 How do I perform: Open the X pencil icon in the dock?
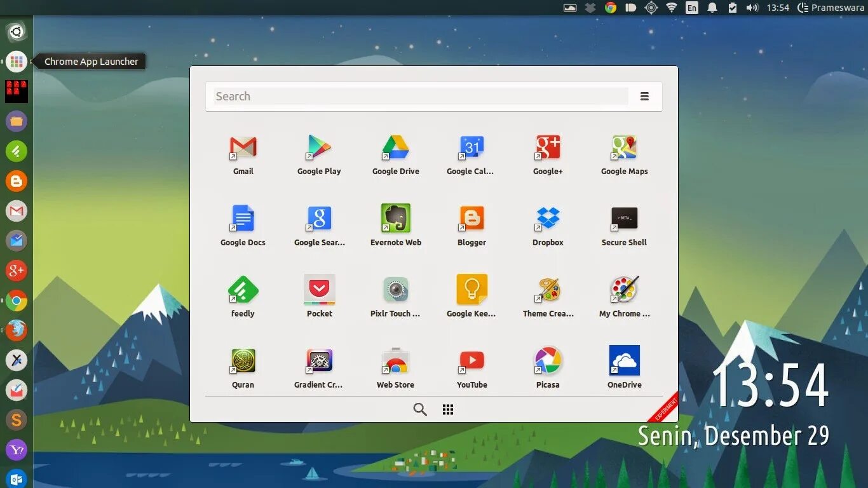coord(17,360)
